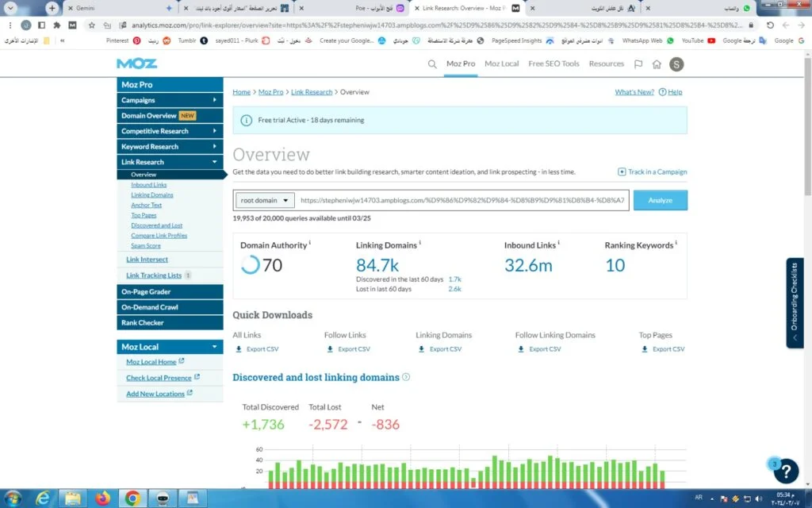The image size is (812, 508).
Task: Open the Spam Score sidebar link
Action: [x=146, y=246]
